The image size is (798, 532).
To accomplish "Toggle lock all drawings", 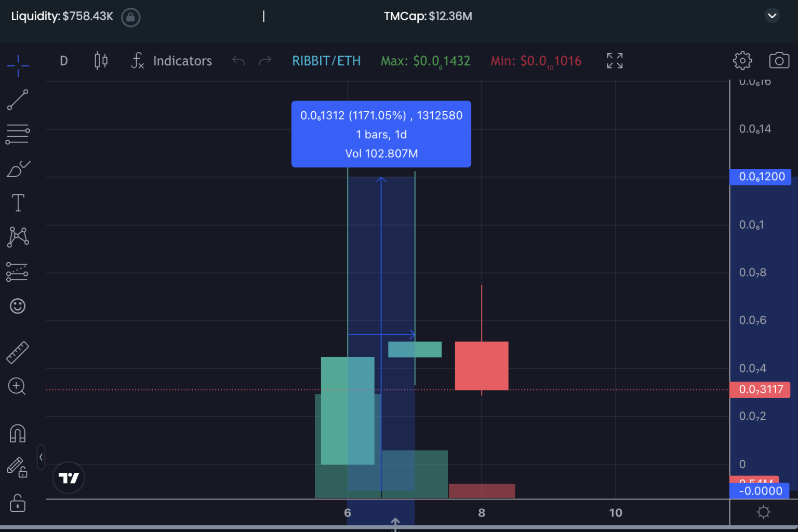I will click(18, 503).
